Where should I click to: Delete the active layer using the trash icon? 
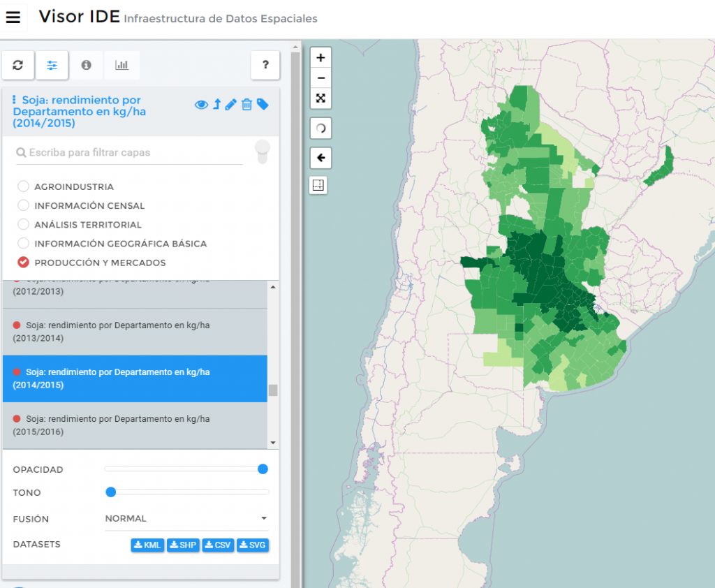[x=248, y=104]
